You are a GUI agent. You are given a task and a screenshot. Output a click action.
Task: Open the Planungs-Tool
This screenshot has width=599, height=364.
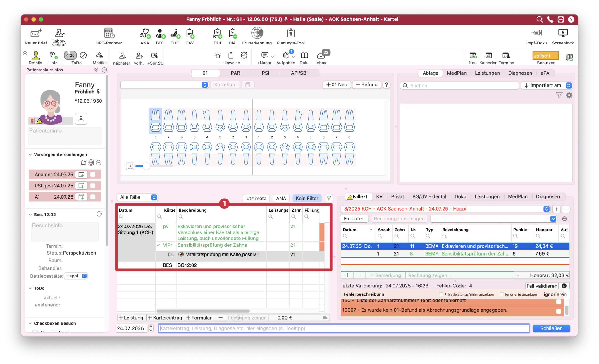point(291,36)
